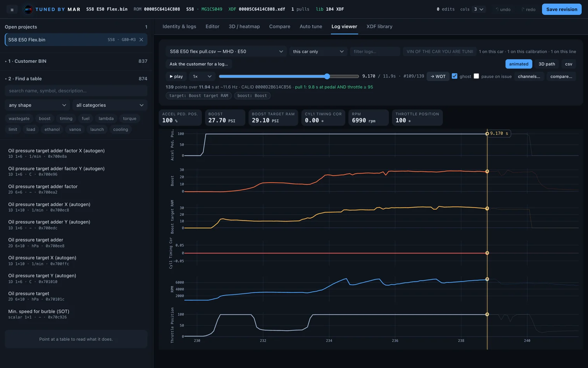Go to the Auto tune tab

311,26
